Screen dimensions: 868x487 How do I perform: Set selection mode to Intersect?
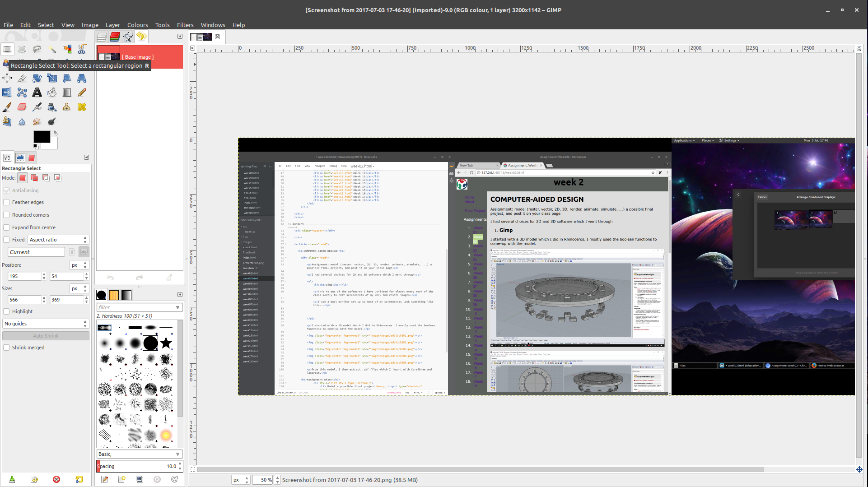click(58, 178)
